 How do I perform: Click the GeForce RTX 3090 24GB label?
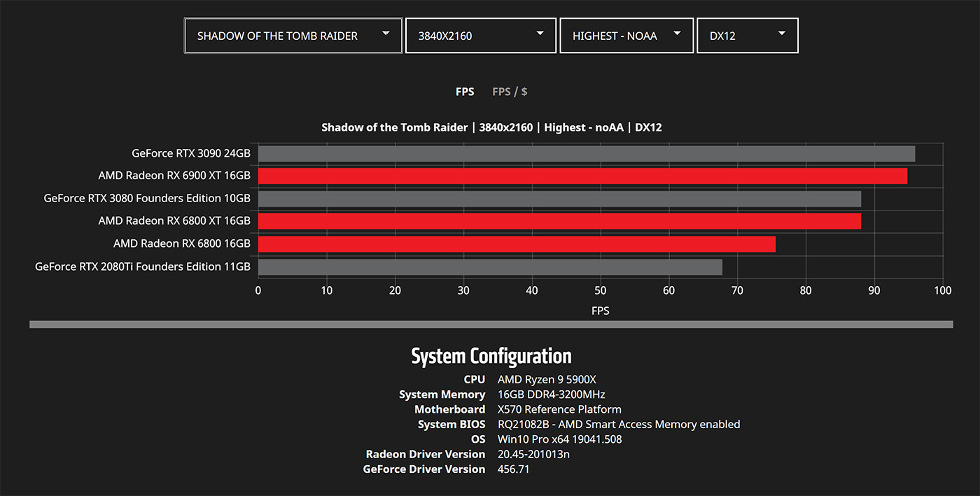pyautogui.click(x=191, y=153)
